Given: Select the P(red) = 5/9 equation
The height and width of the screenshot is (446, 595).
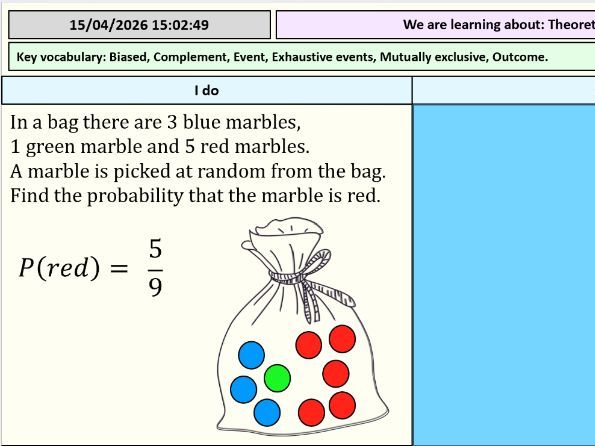Looking at the screenshot, I should 91,268.
